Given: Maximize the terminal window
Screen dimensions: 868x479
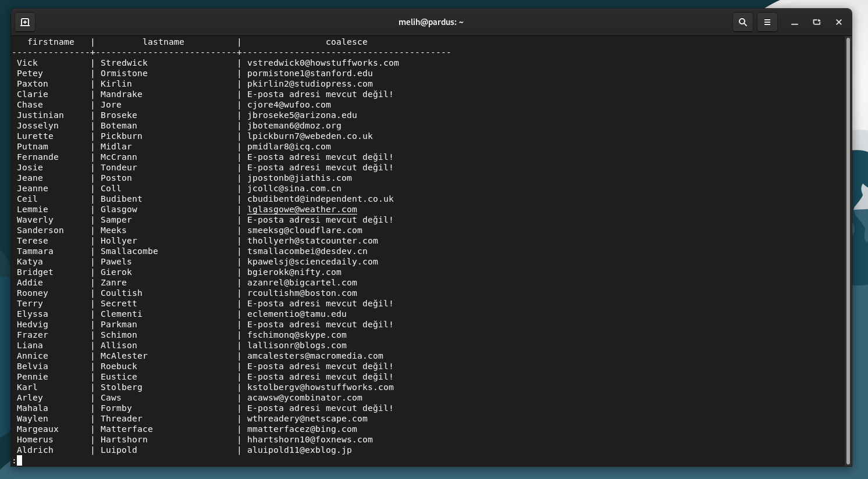Looking at the screenshot, I should [x=817, y=22].
